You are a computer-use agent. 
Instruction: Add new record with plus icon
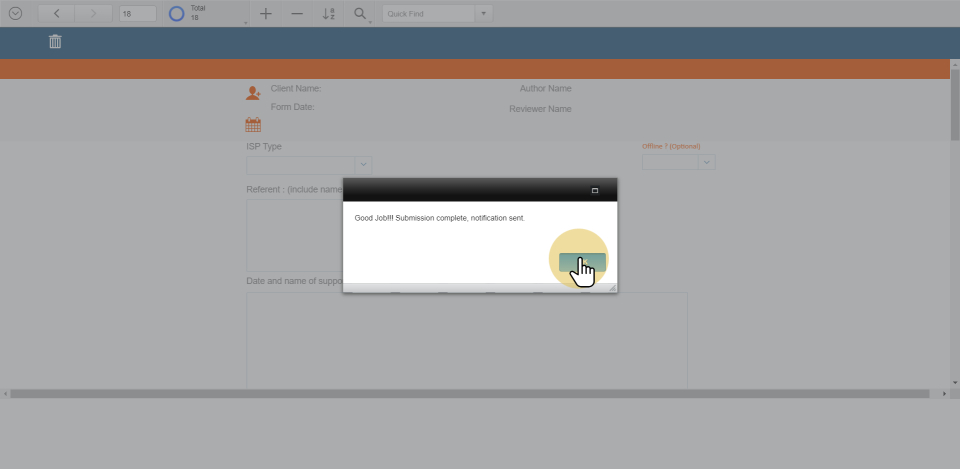point(265,13)
